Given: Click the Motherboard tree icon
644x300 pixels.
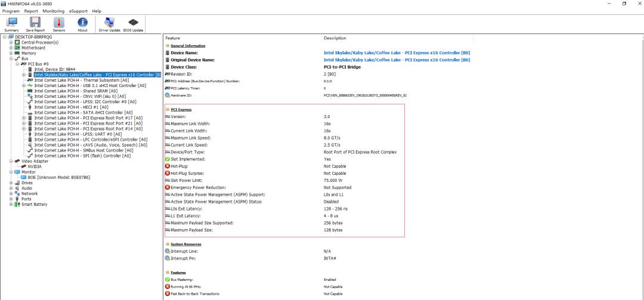Looking at the screenshot, I should coord(17,48).
